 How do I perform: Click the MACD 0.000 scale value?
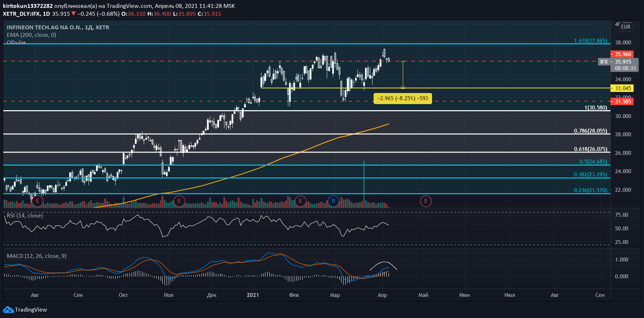pyautogui.click(x=623, y=276)
